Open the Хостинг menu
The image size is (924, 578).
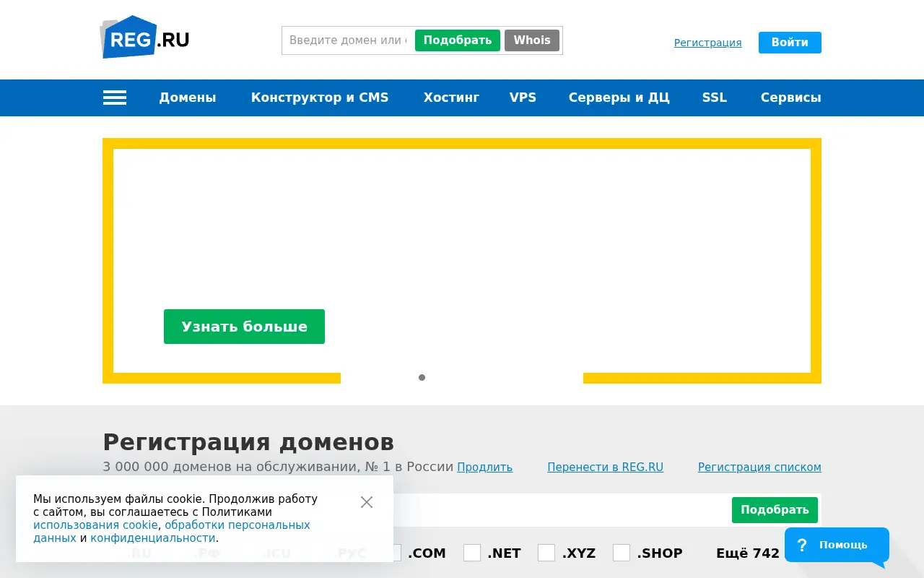tap(451, 98)
